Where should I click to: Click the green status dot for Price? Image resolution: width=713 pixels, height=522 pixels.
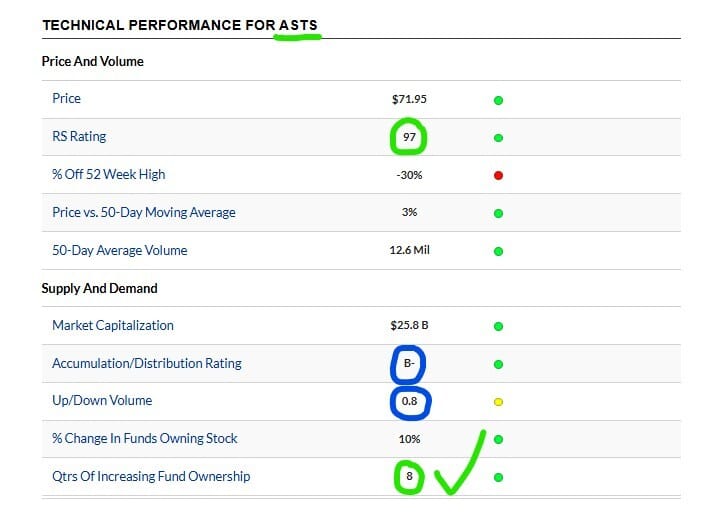tap(498, 100)
